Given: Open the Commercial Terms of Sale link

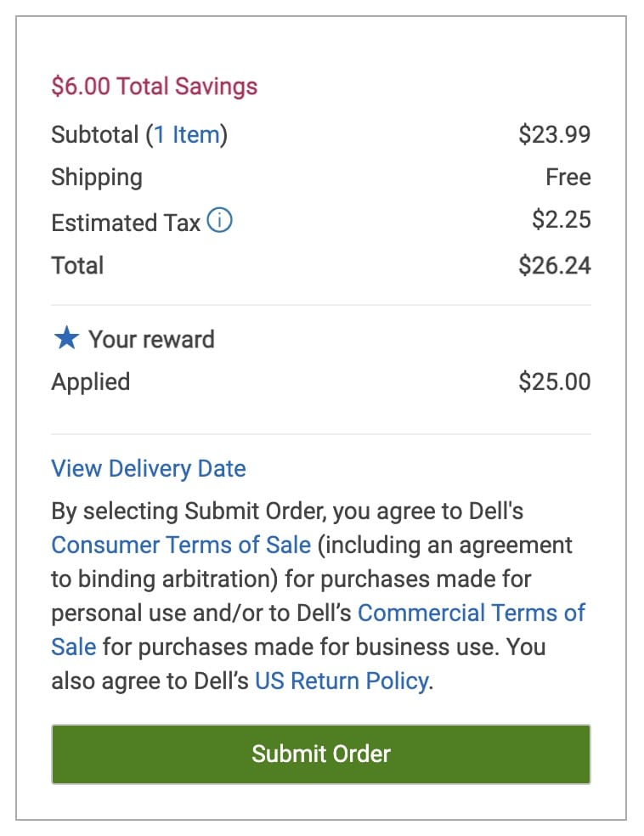Looking at the screenshot, I should click(x=472, y=613).
